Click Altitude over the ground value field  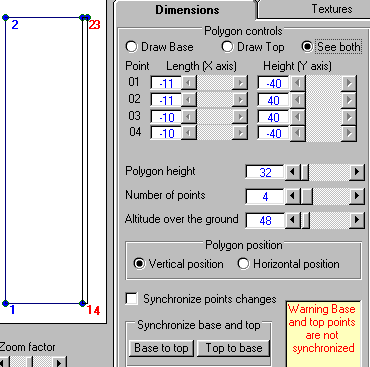click(265, 220)
